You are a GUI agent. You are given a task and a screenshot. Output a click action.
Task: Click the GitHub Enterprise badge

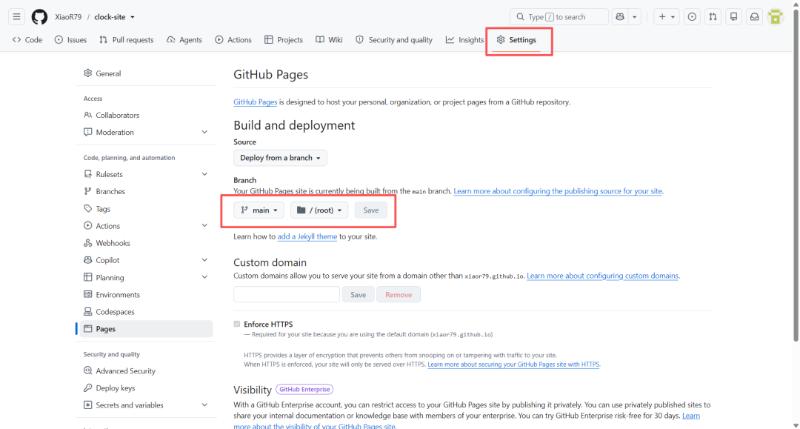click(305, 390)
